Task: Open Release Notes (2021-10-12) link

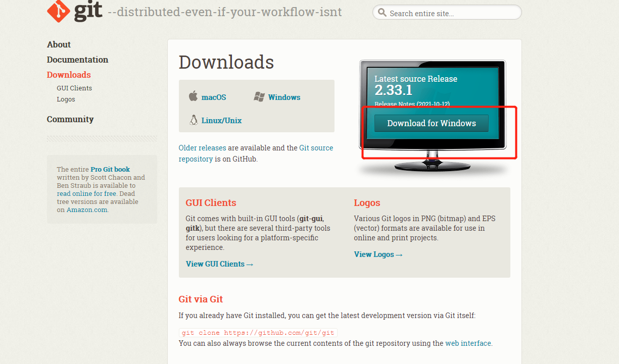Action: (412, 104)
